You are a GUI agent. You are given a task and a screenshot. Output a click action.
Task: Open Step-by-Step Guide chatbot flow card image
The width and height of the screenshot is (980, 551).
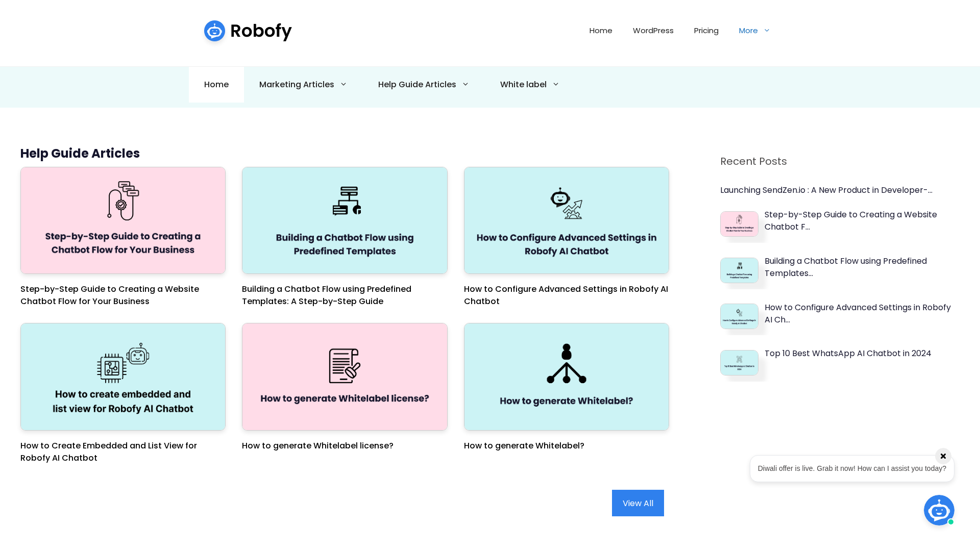click(123, 220)
